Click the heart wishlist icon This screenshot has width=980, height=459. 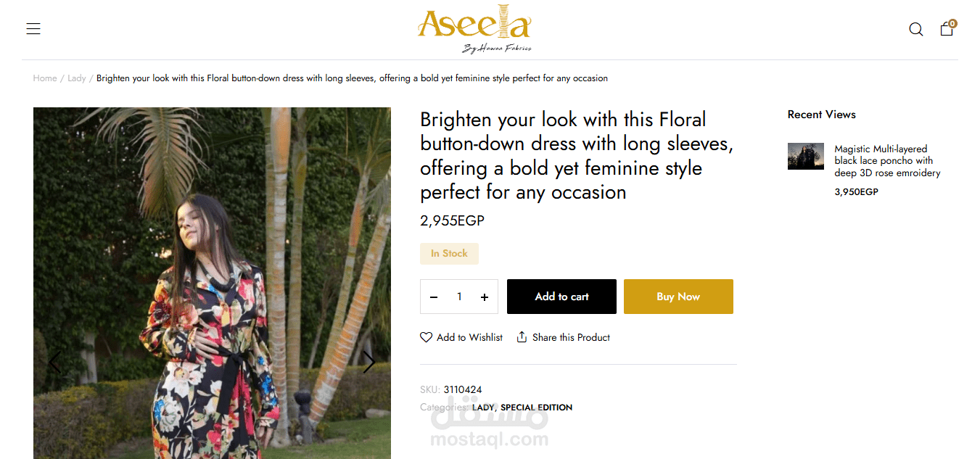426,337
